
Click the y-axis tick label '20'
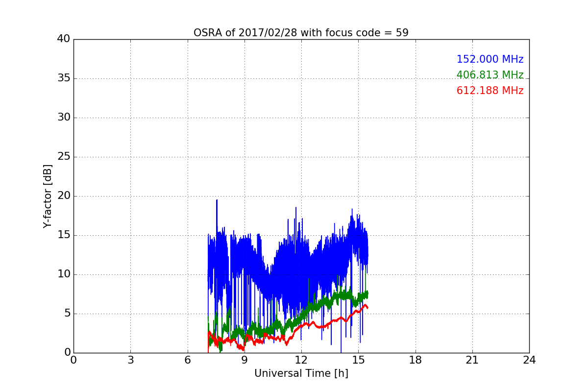point(64,196)
